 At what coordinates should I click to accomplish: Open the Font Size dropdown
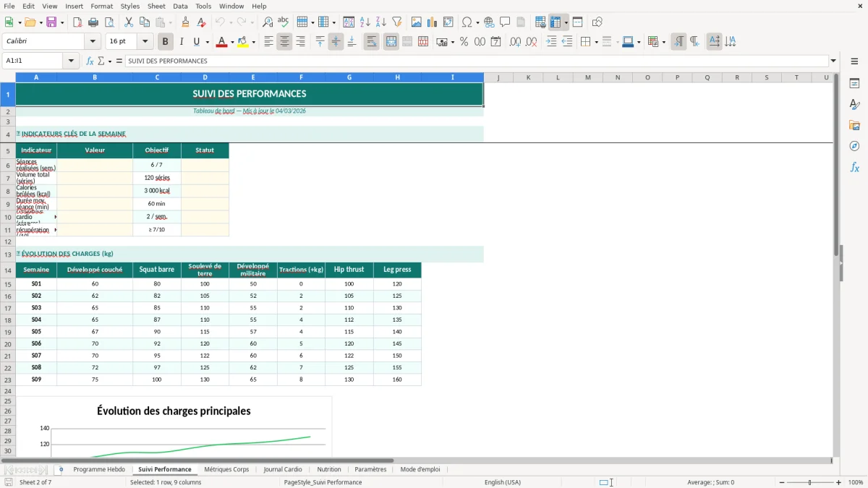pyautogui.click(x=145, y=42)
